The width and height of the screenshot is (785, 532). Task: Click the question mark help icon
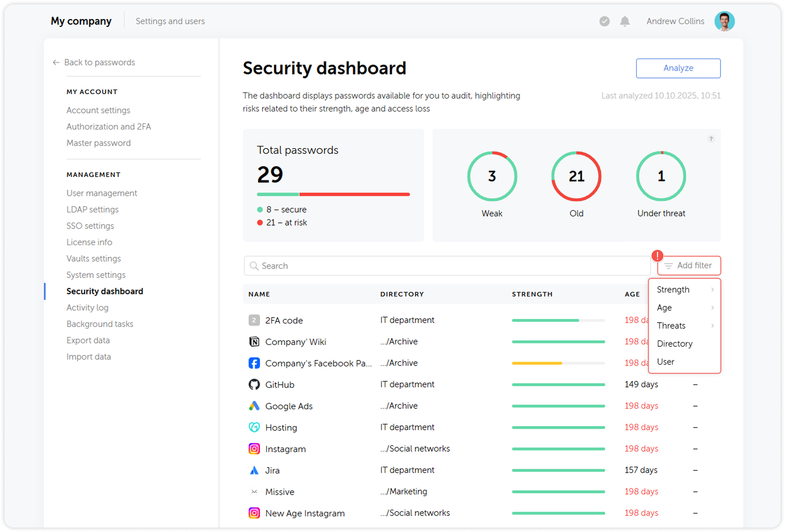coord(711,139)
